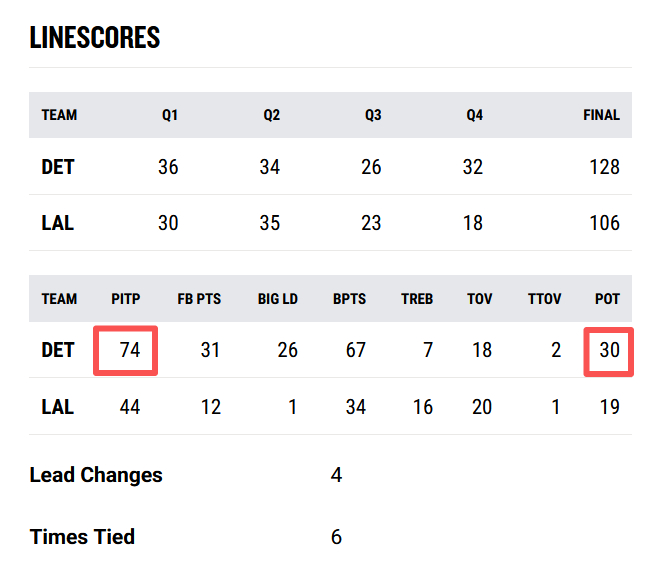Click DET final score 128

pyautogui.click(x=604, y=167)
